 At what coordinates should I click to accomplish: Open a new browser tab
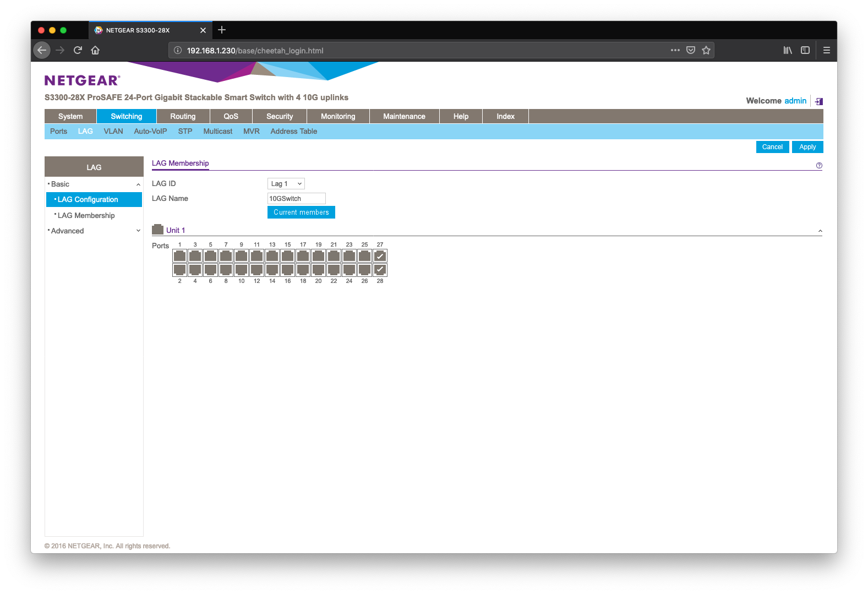tap(222, 30)
